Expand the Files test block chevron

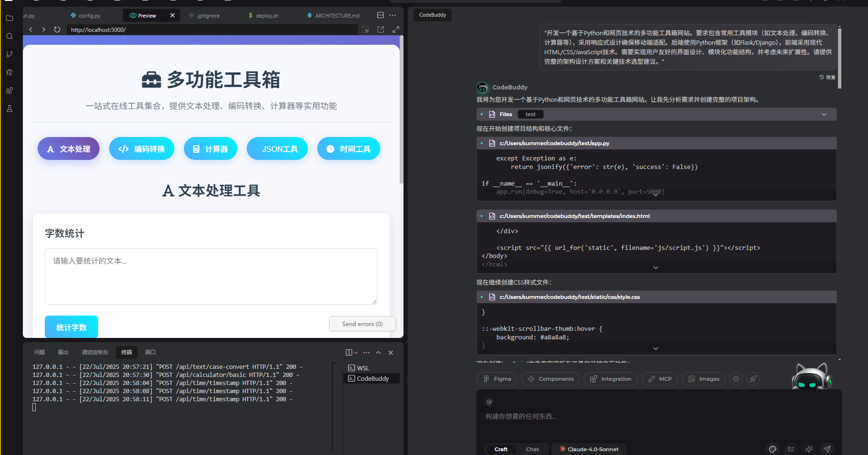click(824, 114)
